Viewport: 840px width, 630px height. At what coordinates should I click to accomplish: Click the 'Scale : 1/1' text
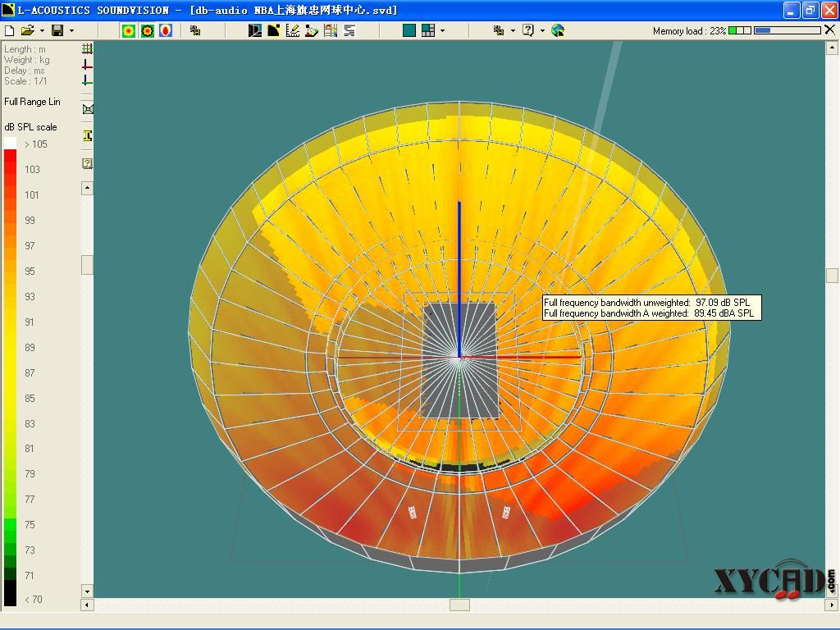click(x=25, y=81)
